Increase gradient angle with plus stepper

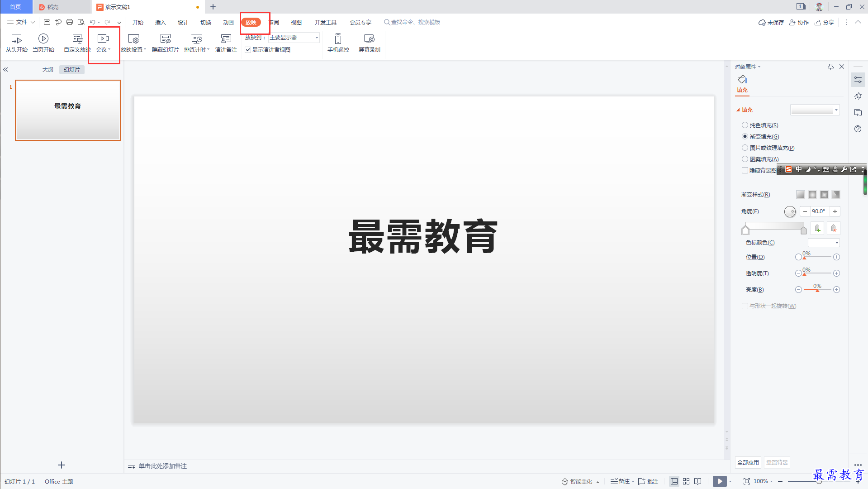click(x=835, y=211)
